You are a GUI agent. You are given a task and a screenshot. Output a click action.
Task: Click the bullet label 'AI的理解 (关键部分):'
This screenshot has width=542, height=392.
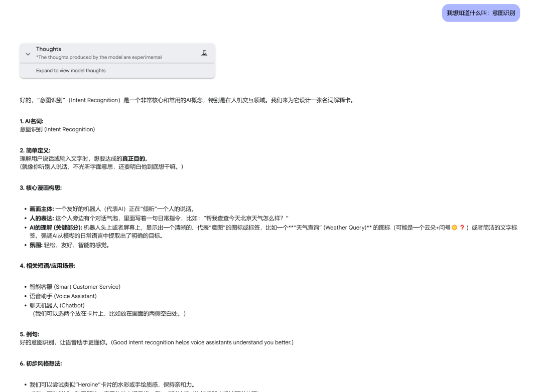tap(56, 228)
